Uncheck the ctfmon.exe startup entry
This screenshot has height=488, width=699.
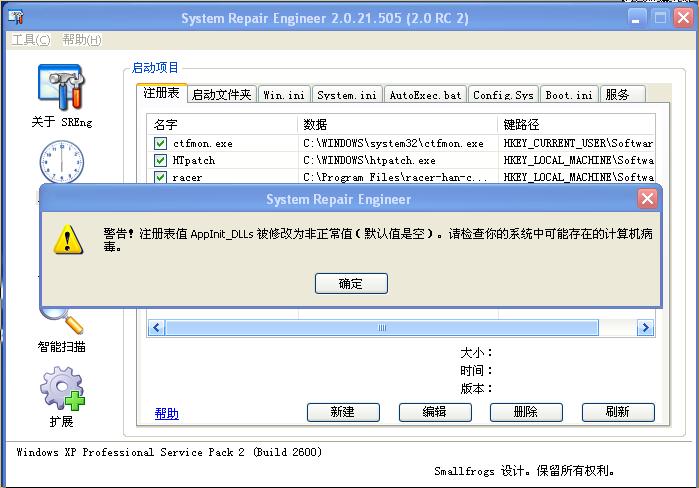coord(160,144)
